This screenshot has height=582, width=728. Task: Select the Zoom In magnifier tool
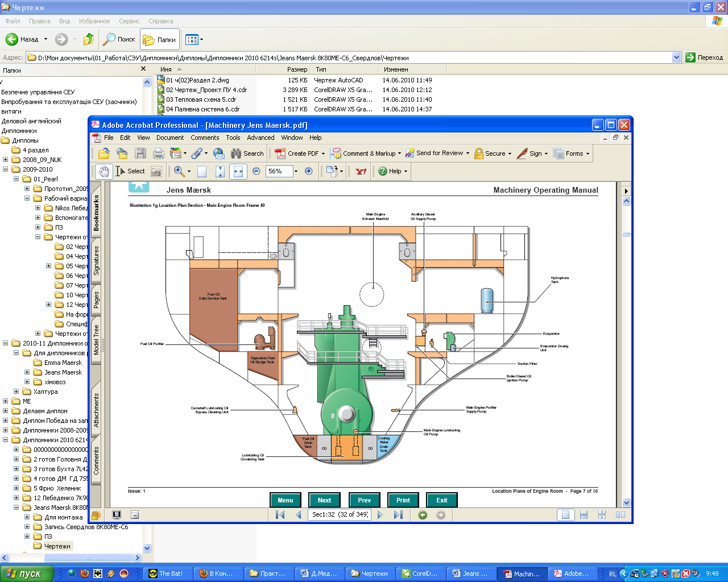[179, 171]
